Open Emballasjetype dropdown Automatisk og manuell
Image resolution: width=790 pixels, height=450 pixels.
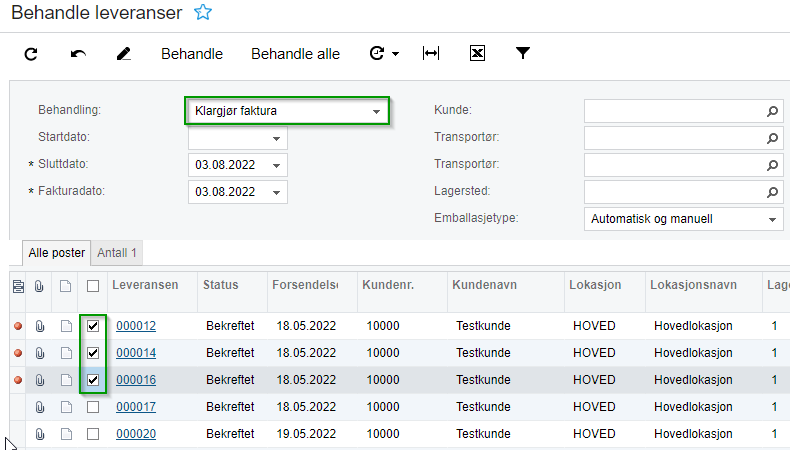pos(683,219)
